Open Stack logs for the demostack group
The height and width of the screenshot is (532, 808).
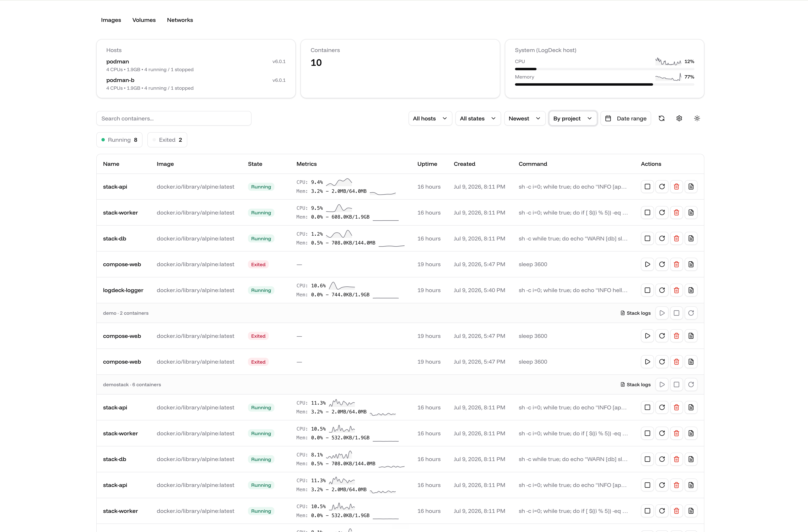[635, 385]
